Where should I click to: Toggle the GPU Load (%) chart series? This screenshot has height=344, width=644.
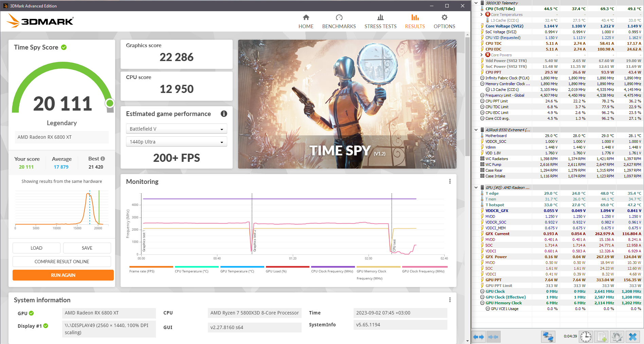(x=288, y=269)
